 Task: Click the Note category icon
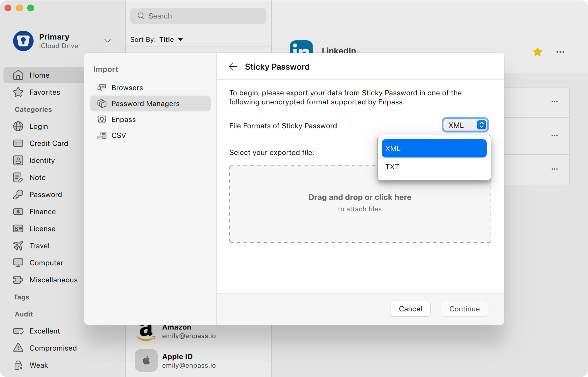[18, 177]
